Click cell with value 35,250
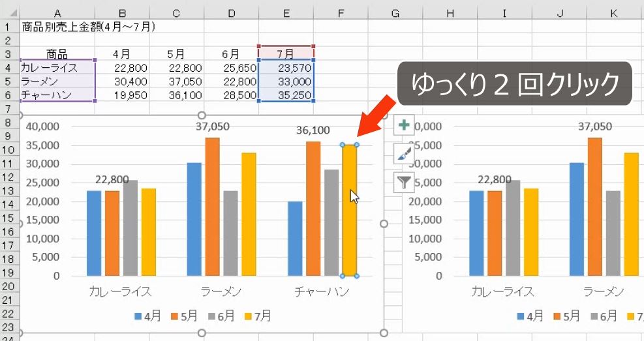The image size is (644, 341). pyautogui.click(x=286, y=95)
